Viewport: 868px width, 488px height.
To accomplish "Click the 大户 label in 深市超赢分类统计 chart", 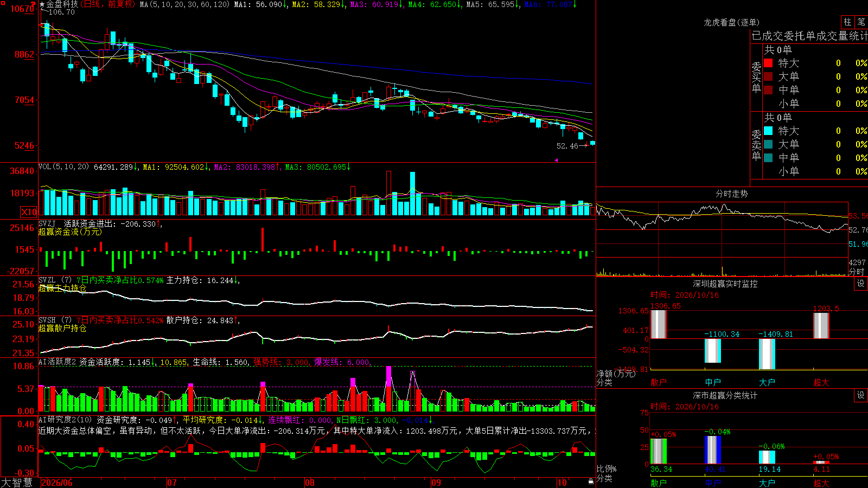I will (x=767, y=483).
